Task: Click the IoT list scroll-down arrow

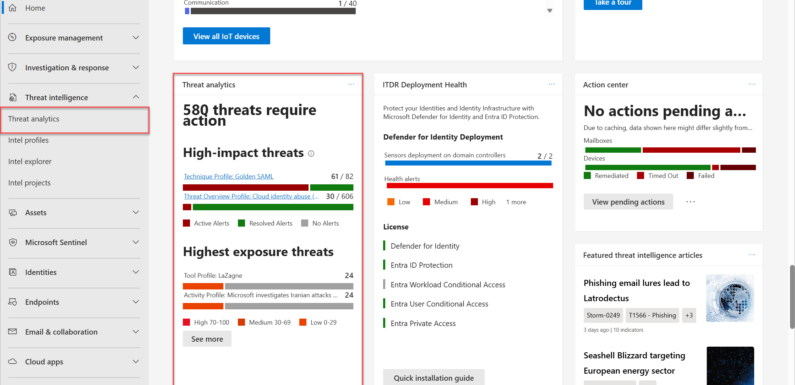Action: pos(550,11)
